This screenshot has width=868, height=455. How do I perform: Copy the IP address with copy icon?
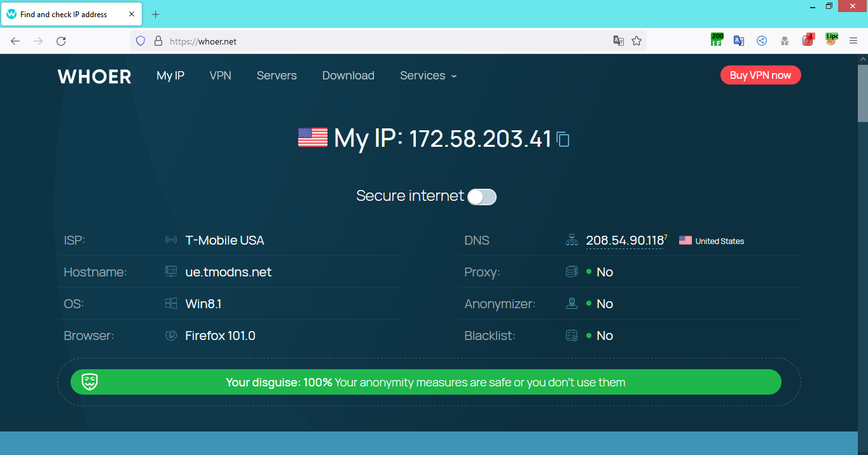(563, 139)
